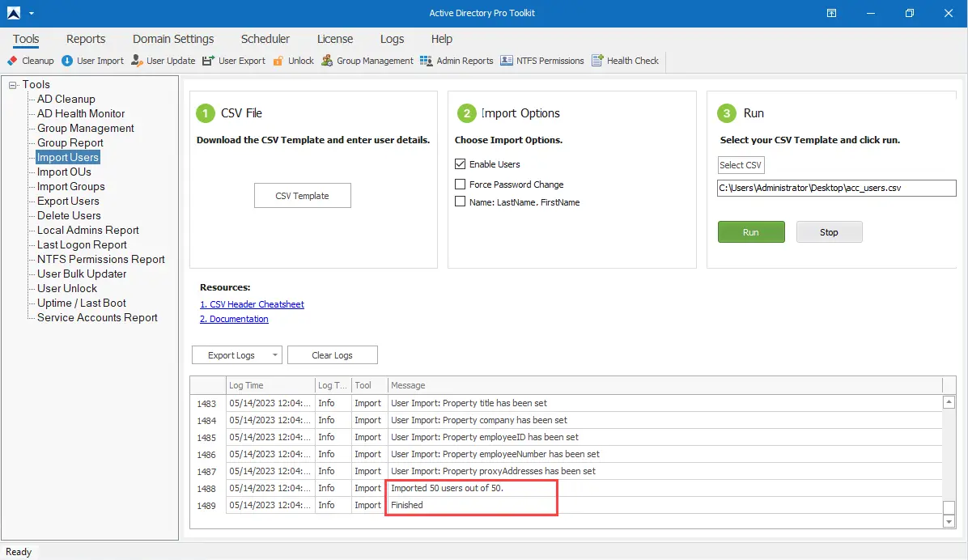The image size is (968, 560).
Task: Open the CSV Header Cheatsheet link
Action: (252, 304)
